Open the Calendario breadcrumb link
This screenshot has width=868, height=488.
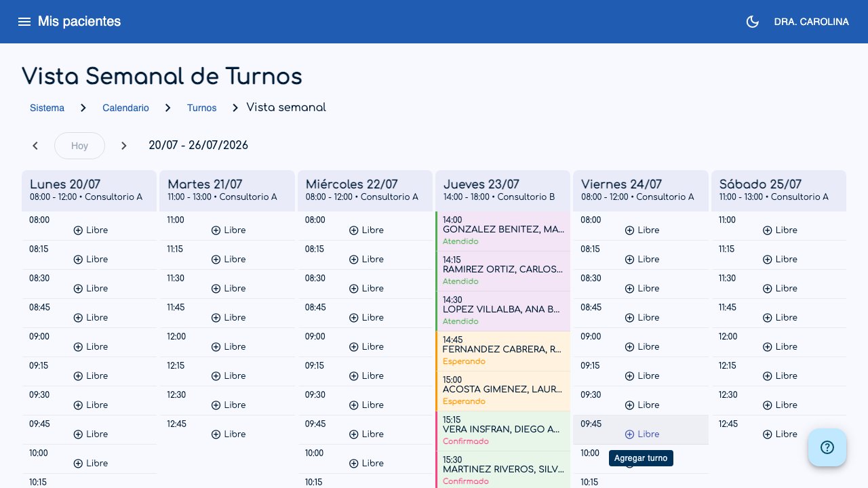coord(125,108)
